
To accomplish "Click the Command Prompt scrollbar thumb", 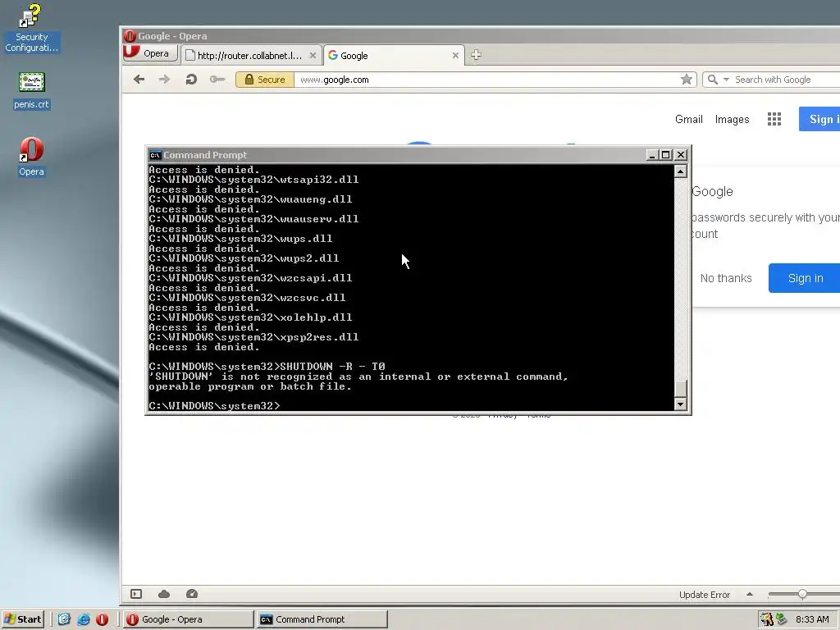I will point(680,388).
